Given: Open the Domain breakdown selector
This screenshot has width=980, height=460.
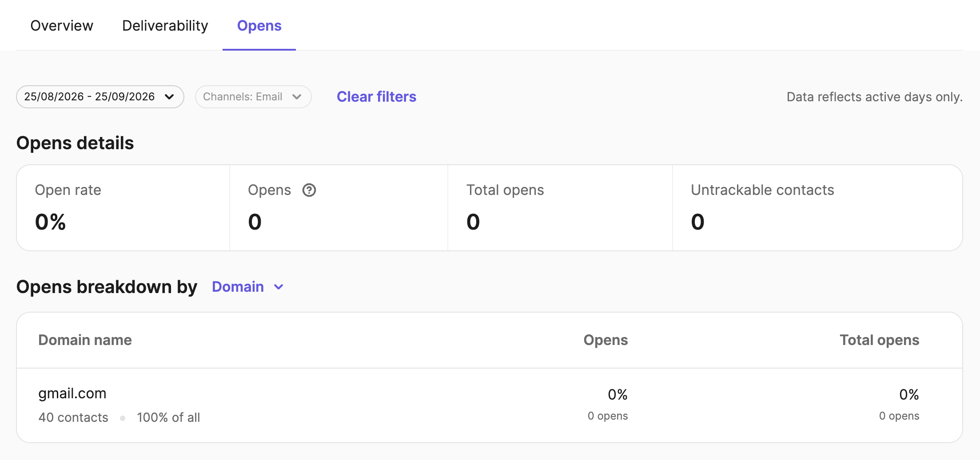Looking at the screenshot, I should click(247, 287).
